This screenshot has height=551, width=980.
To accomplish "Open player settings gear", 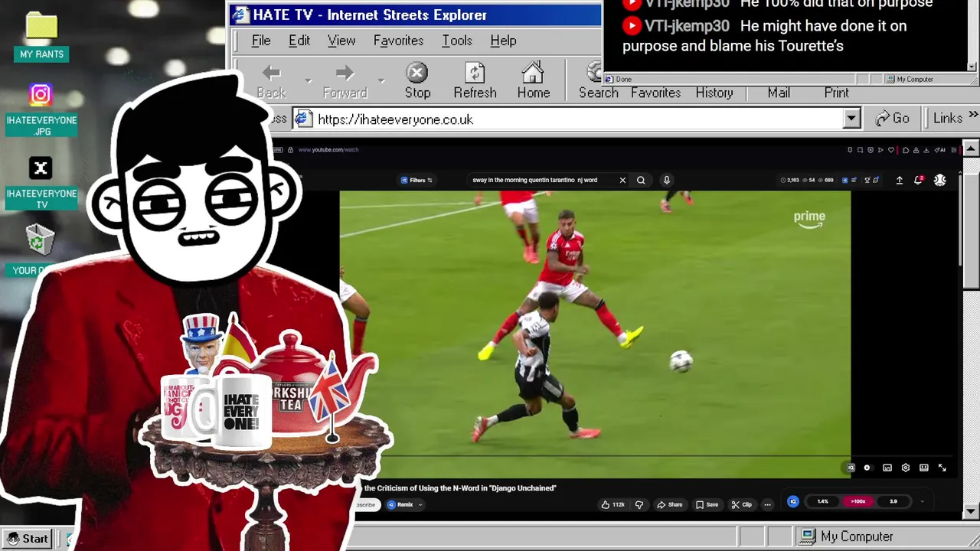I will point(906,468).
